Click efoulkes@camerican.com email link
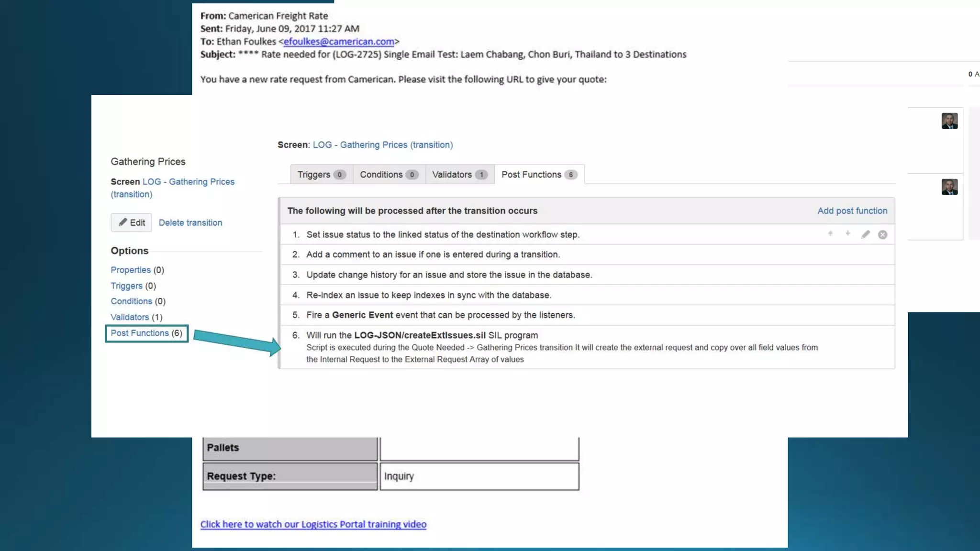Viewport: 980px width, 551px height. [339, 42]
